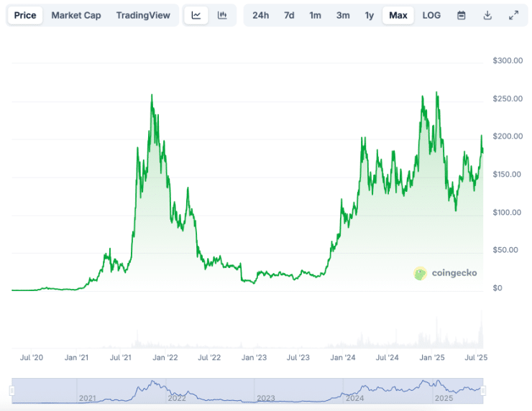Click the Jul '20 date axis label

(x=31, y=357)
